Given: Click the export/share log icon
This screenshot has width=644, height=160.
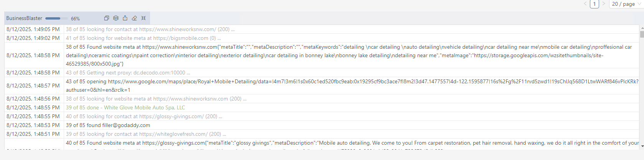Looking at the screenshot, I should pyautogui.click(x=125, y=18).
